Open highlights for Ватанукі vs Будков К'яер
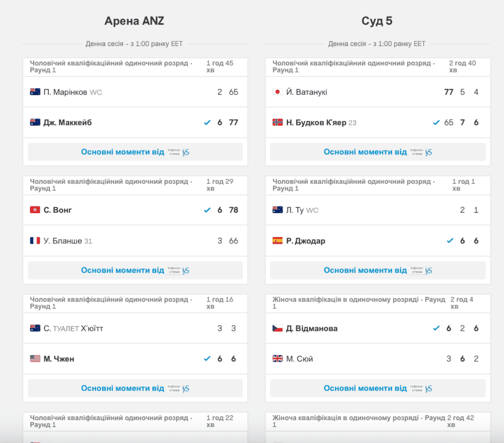504x443 pixels. point(378,152)
